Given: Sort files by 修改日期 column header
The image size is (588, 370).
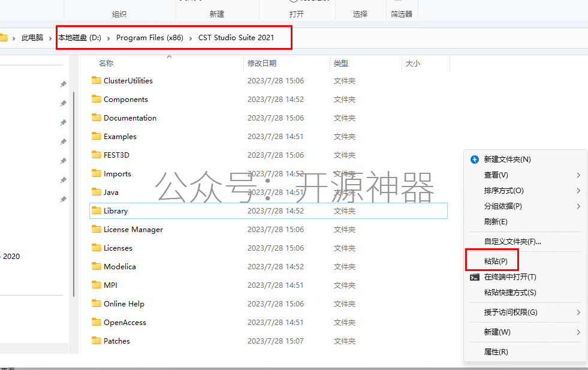Looking at the screenshot, I should [x=262, y=64].
